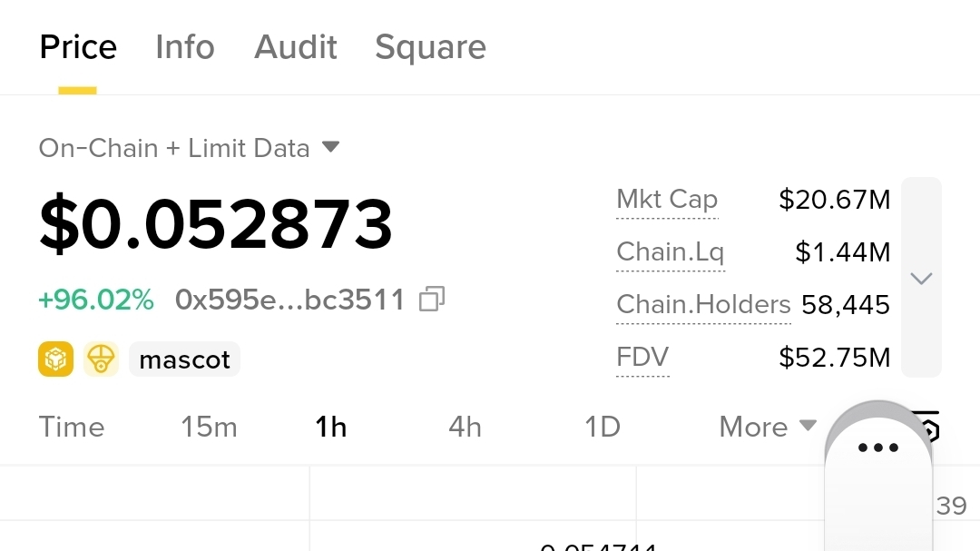The width and height of the screenshot is (980, 551).
Task: Select the Time chart view
Action: click(x=72, y=427)
